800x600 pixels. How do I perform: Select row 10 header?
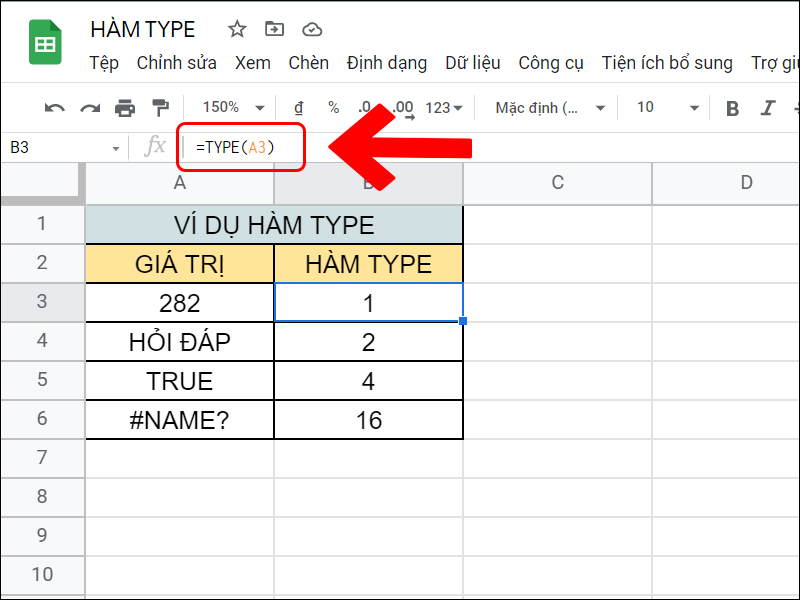[x=42, y=575]
